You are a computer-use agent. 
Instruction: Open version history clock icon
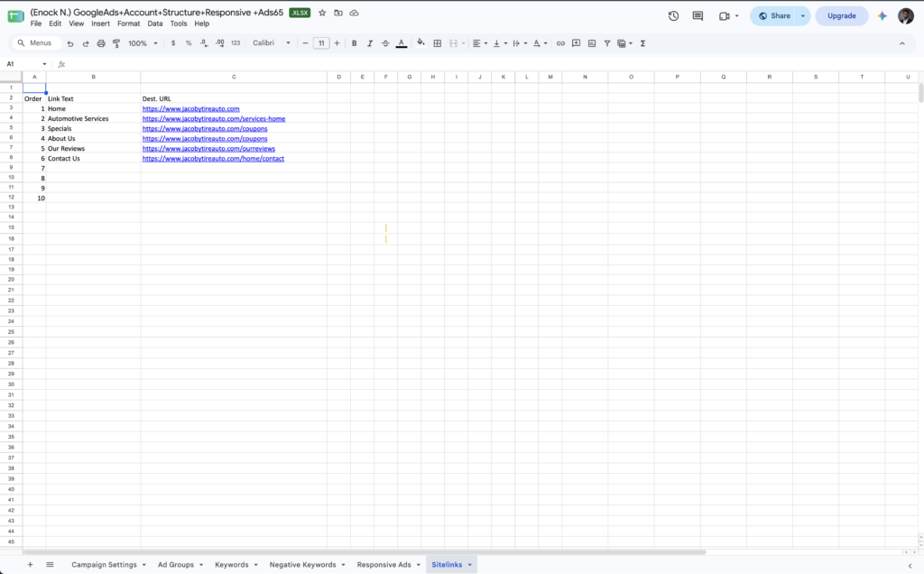pyautogui.click(x=673, y=16)
